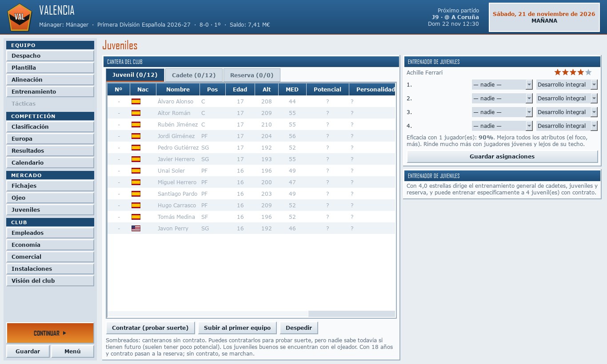Click the orange CONTINUAR button
The image size is (607, 364).
50,333
